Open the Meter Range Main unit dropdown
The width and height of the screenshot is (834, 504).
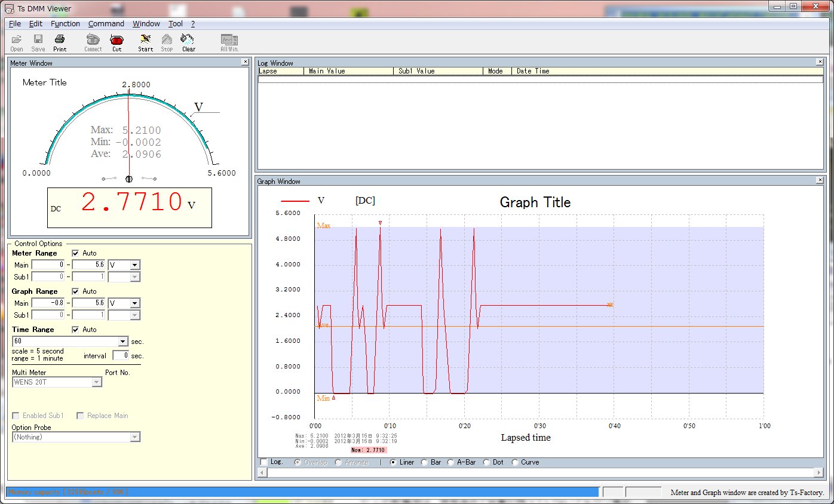134,265
